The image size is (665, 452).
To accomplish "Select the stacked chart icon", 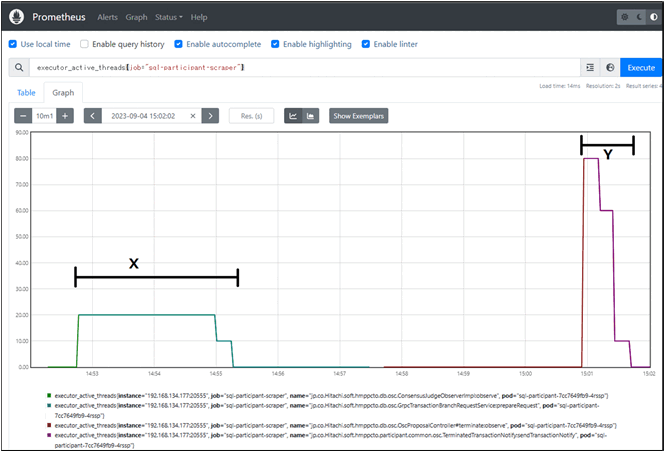I will [x=310, y=116].
